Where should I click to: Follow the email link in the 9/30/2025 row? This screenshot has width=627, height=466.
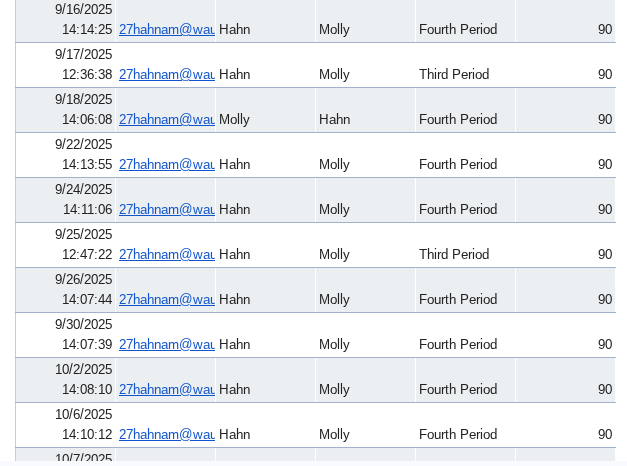(166, 345)
